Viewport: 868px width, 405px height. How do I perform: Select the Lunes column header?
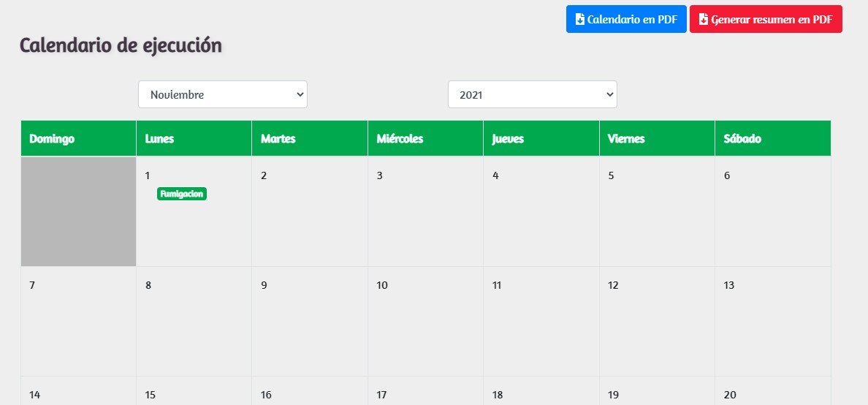pyautogui.click(x=194, y=139)
